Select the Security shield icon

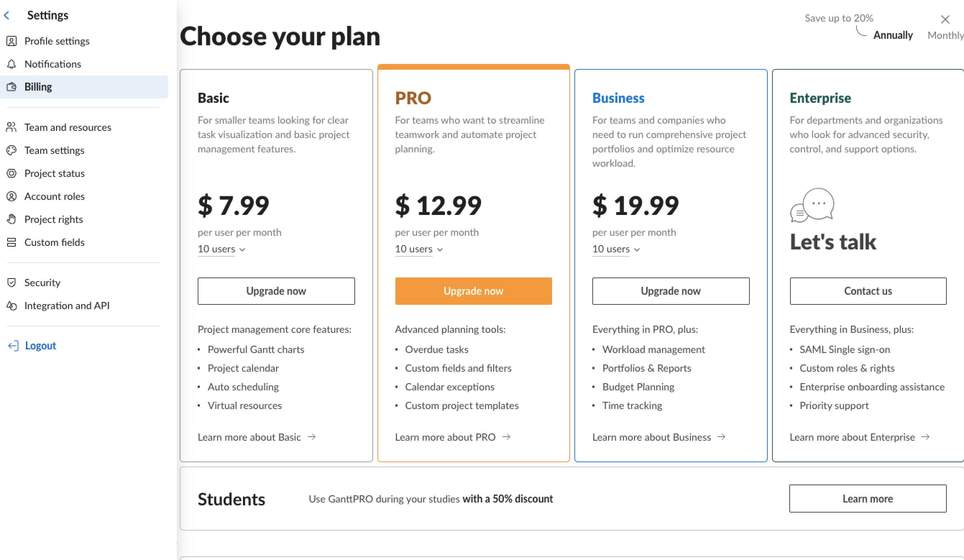(x=12, y=282)
